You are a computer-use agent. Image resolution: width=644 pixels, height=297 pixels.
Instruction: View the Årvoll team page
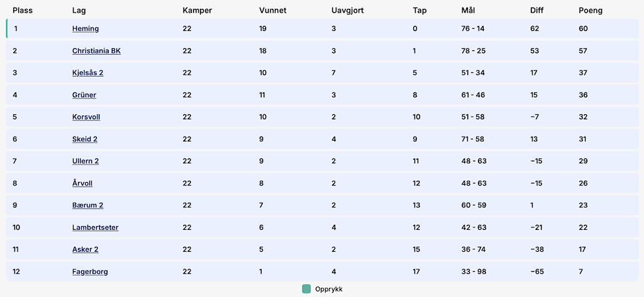point(82,183)
